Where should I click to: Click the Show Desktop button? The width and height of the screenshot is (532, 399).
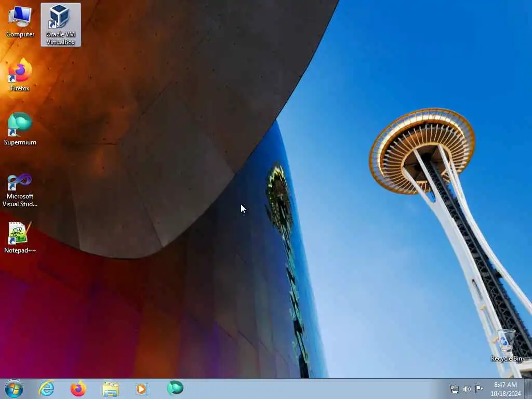click(528, 389)
